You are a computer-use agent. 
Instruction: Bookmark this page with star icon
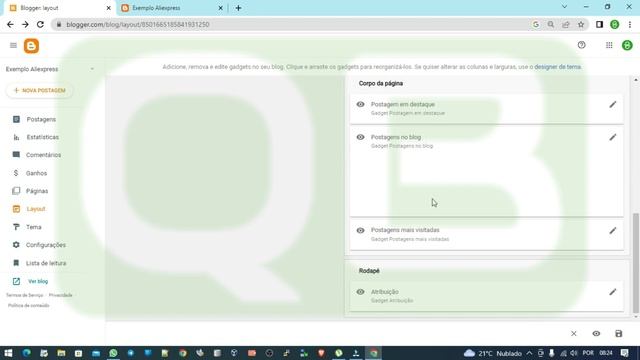(581, 24)
